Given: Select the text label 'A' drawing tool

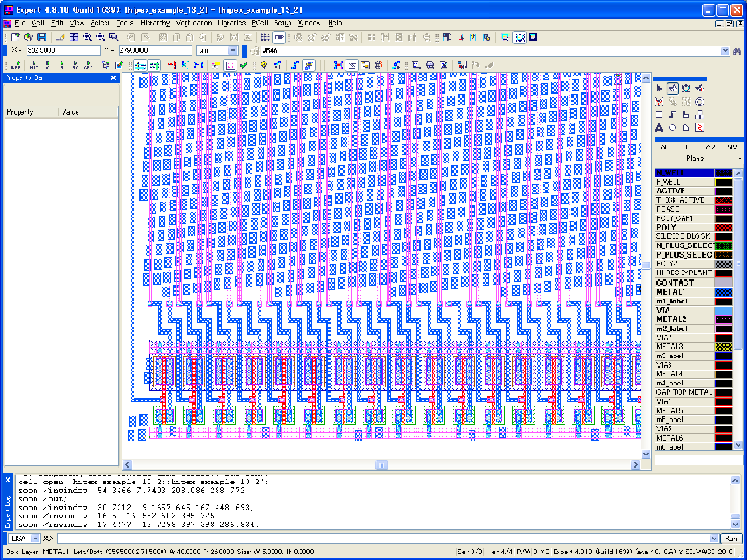Looking at the screenshot, I should click(x=659, y=127).
